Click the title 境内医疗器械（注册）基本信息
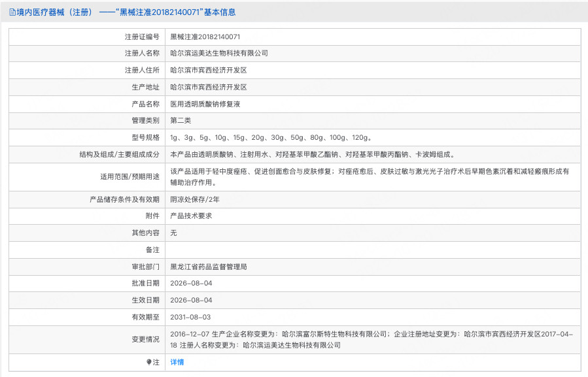The image size is (588, 377). 126,12
